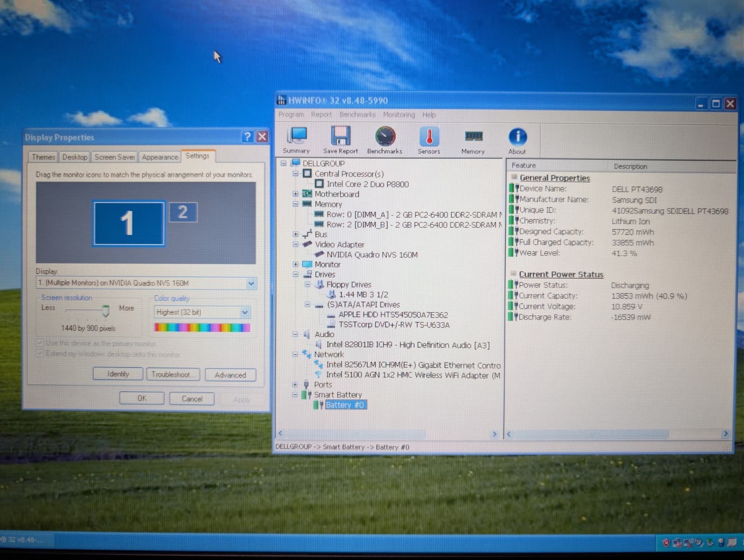Select the Memory tree node
744x560 pixels.
[x=328, y=204]
